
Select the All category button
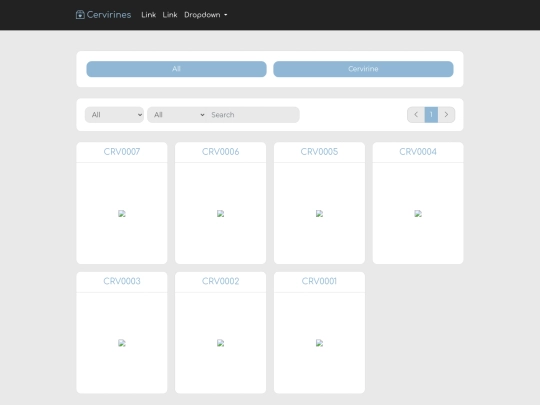pos(176,69)
